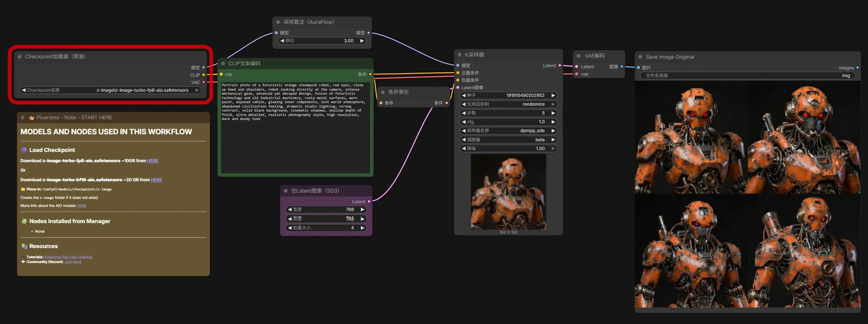Click left arrow of 调度器 for previous scheduler
Screen dimensions: 868x324
pyautogui.click(x=464, y=140)
